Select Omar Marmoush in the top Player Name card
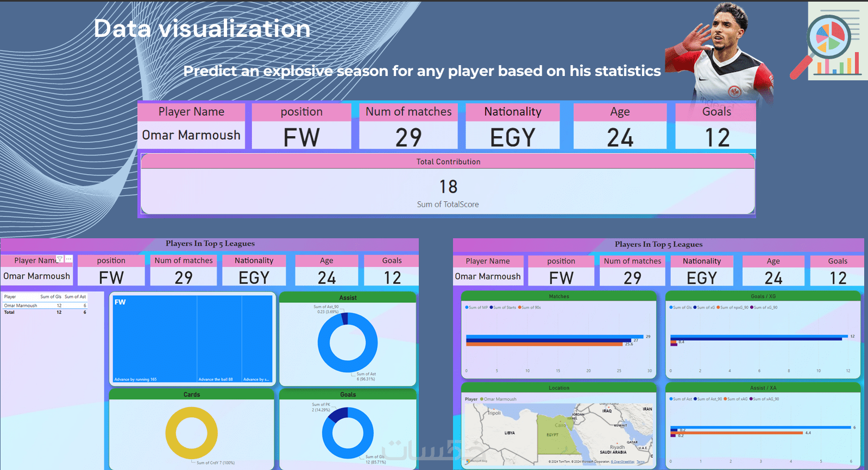 pos(191,135)
